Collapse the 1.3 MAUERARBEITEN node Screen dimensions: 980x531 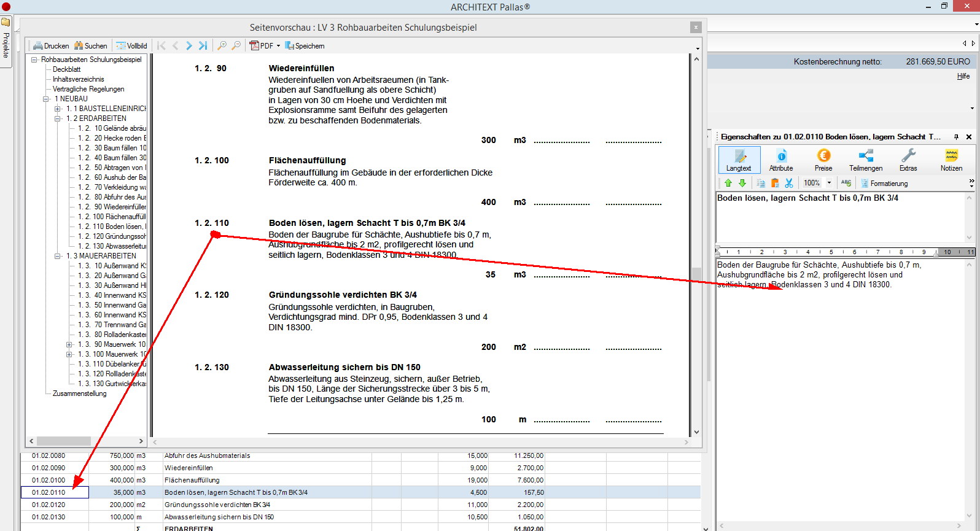58,256
